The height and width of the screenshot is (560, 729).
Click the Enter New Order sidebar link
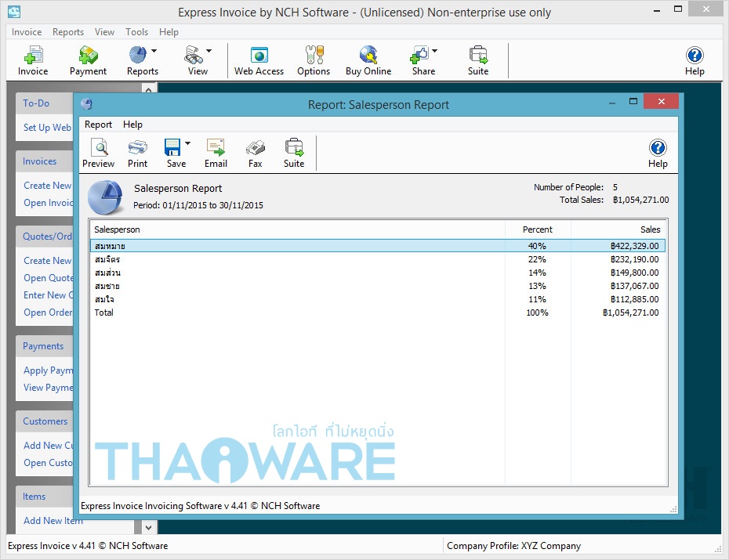[49, 295]
